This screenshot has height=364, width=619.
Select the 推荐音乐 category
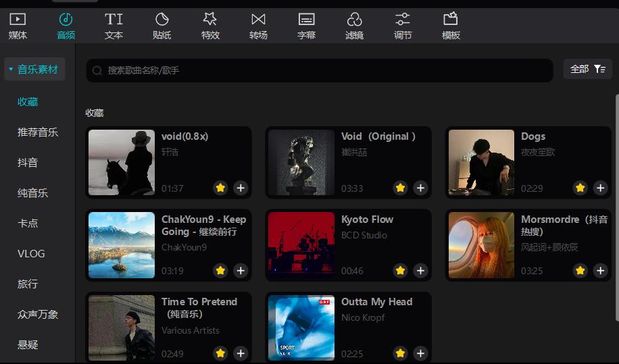[38, 132]
